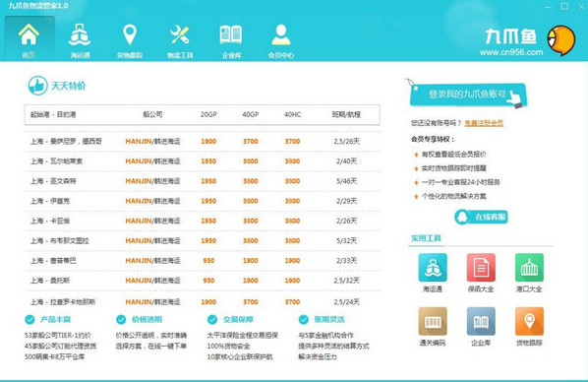
Task: Open the 在线客服 online support button
Action: tap(481, 217)
